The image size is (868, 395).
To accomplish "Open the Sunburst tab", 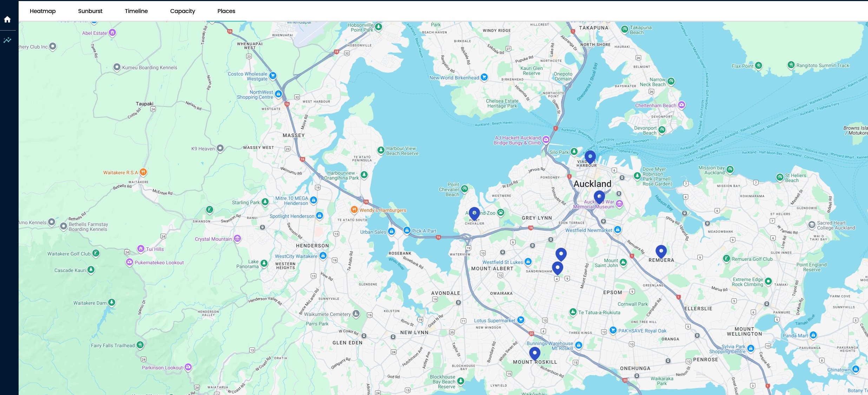I will [x=90, y=11].
